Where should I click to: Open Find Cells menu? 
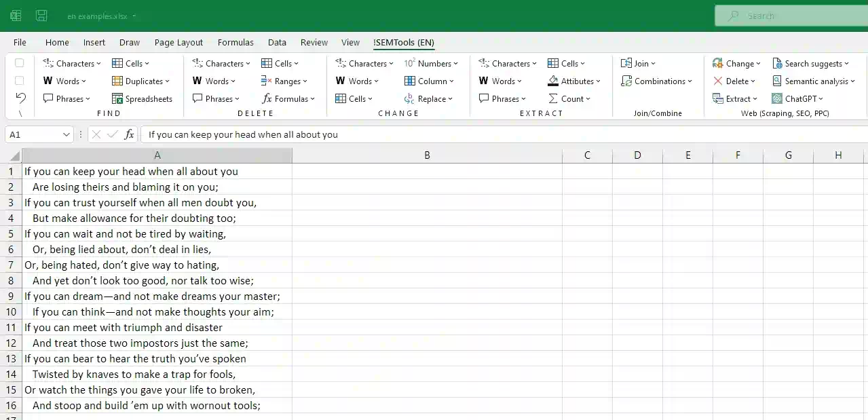tap(132, 63)
